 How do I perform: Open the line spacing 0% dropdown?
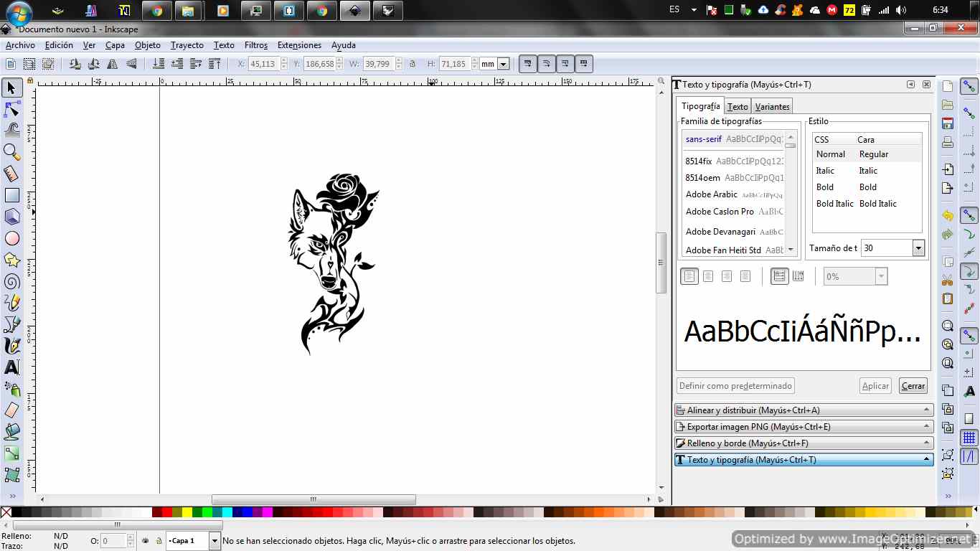[x=881, y=276]
